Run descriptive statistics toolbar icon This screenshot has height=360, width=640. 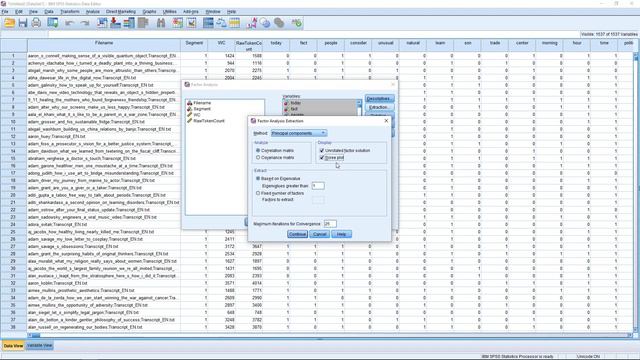point(143,23)
